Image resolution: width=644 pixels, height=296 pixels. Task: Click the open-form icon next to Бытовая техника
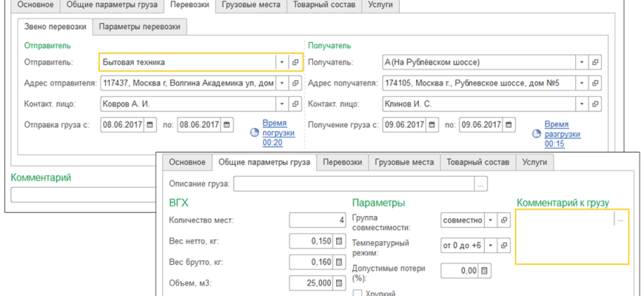pyautogui.click(x=295, y=63)
